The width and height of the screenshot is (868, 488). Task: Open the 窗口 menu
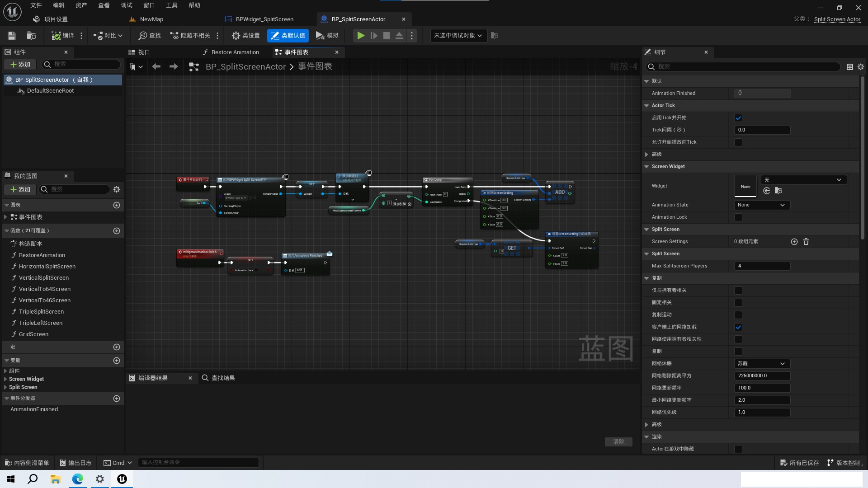pos(149,5)
